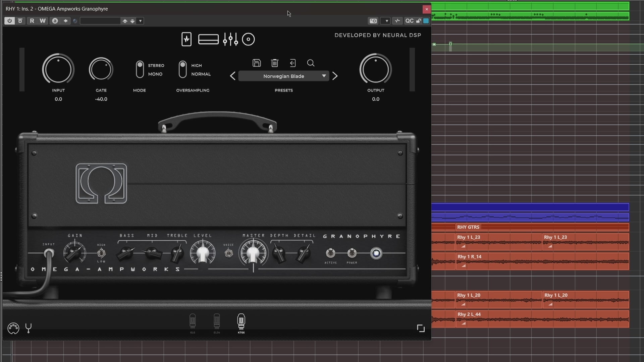
Task: Select the 6L6 power tube
Action: point(193,323)
